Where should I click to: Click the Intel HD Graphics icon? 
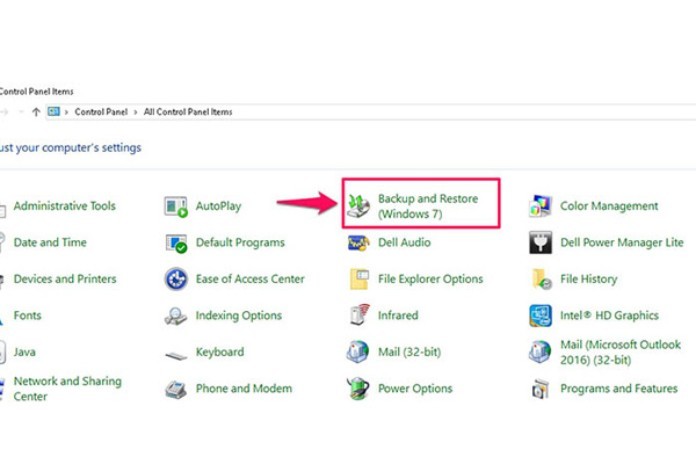(540, 316)
